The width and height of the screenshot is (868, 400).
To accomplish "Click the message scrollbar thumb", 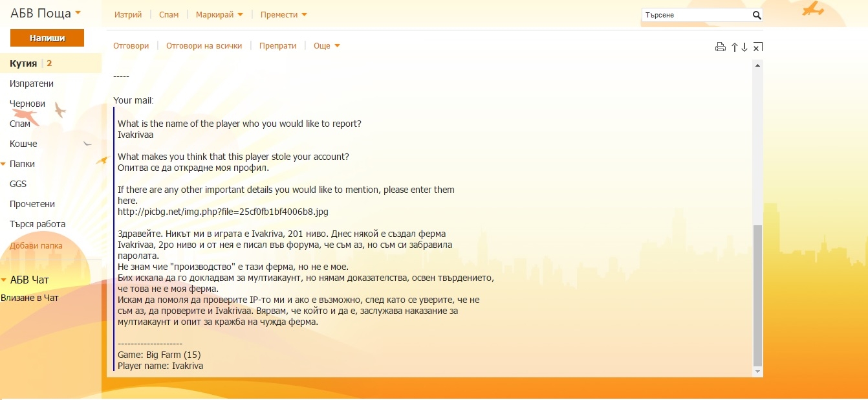I will click(758, 295).
